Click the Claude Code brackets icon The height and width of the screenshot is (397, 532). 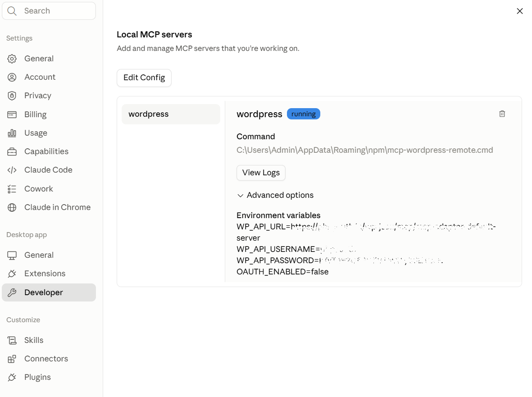(x=12, y=170)
